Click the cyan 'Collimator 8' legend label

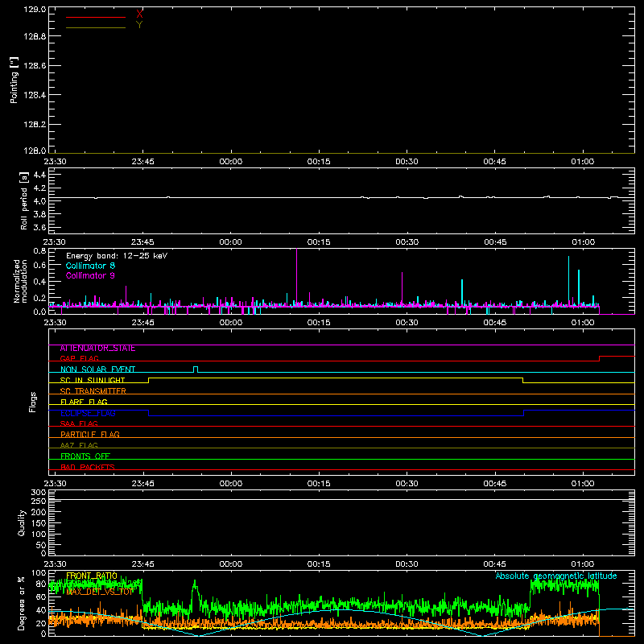pos(90,266)
